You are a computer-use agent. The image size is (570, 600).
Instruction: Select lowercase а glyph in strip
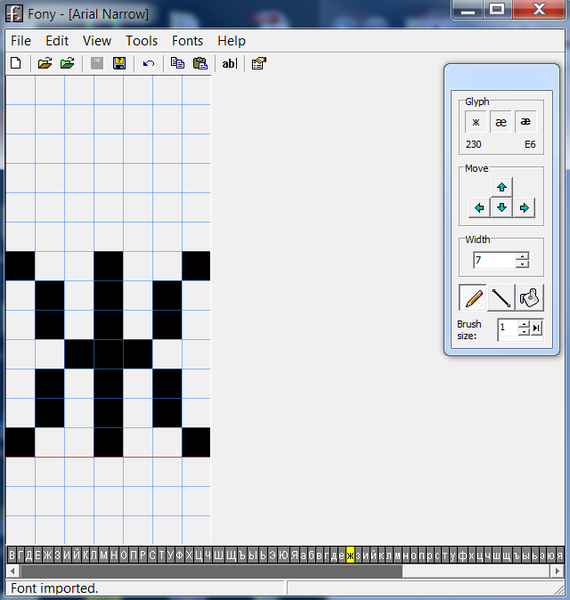tap(303, 555)
